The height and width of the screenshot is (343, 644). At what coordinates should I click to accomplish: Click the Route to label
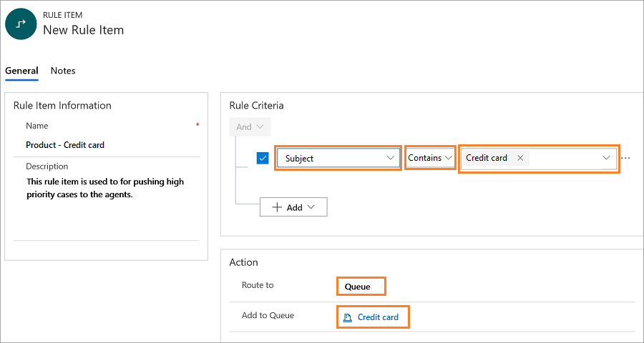[x=258, y=284]
